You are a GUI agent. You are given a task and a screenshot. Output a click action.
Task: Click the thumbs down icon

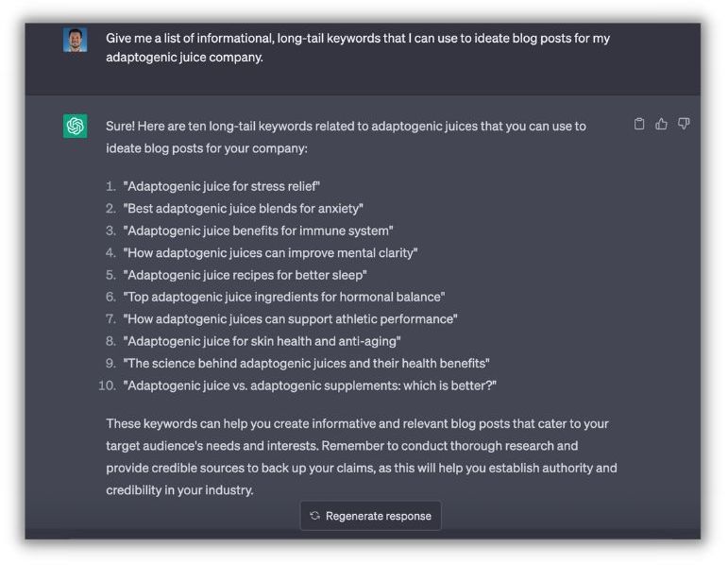click(684, 124)
